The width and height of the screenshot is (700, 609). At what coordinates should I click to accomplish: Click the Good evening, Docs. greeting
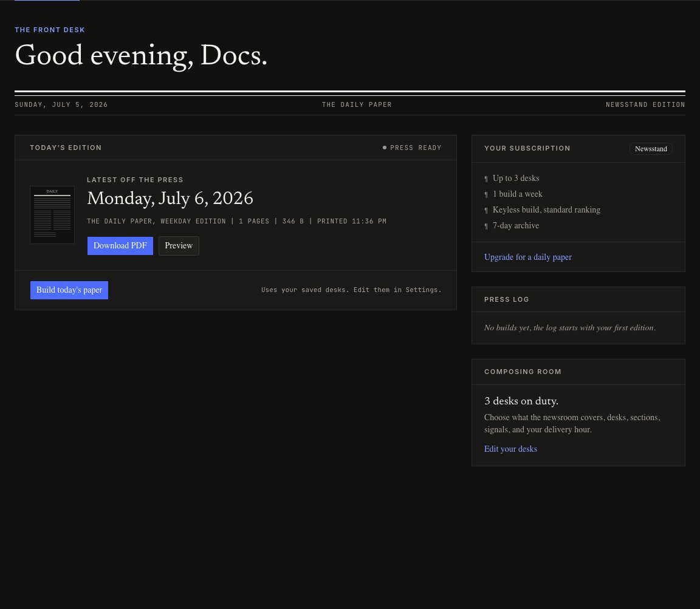tap(141, 55)
